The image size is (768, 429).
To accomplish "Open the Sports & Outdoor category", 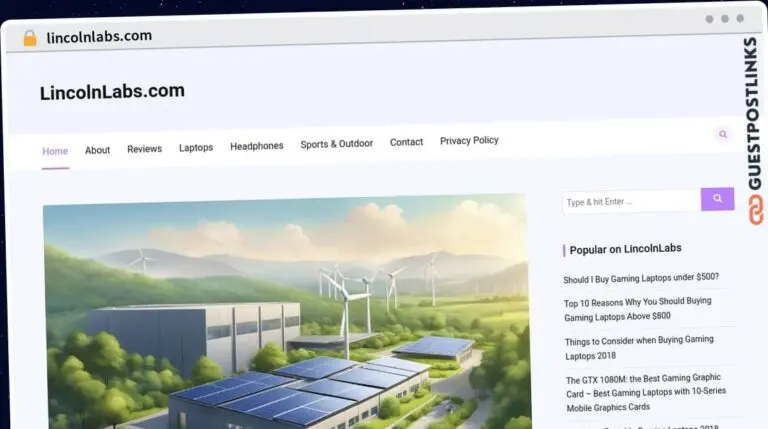I will pos(336,144).
